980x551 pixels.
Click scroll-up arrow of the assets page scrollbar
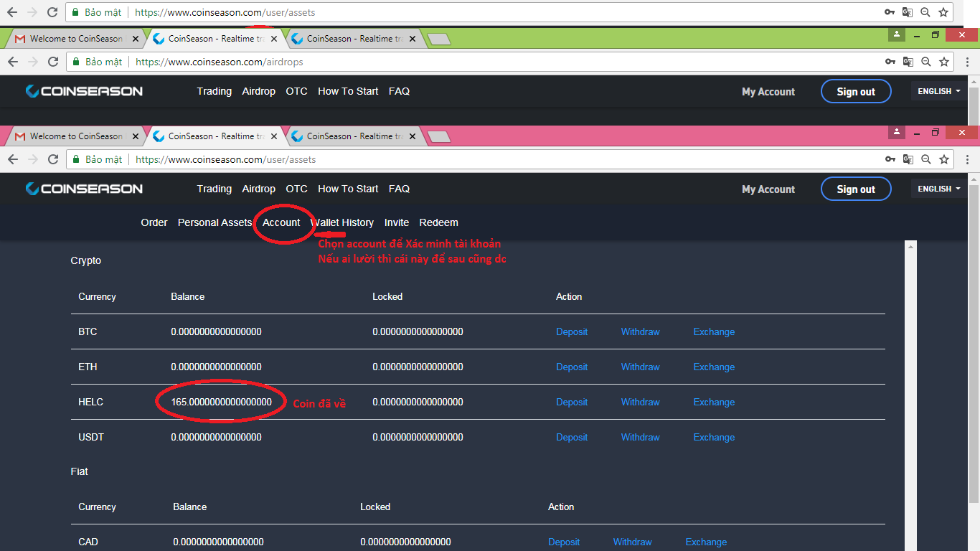pyautogui.click(x=912, y=247)
